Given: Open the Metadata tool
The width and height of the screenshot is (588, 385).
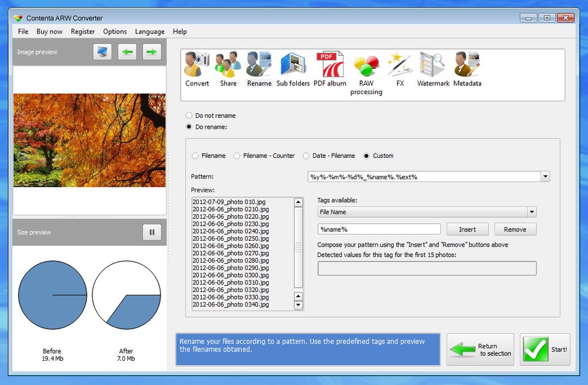Looking at the screenshot, I should pos(468,69).
